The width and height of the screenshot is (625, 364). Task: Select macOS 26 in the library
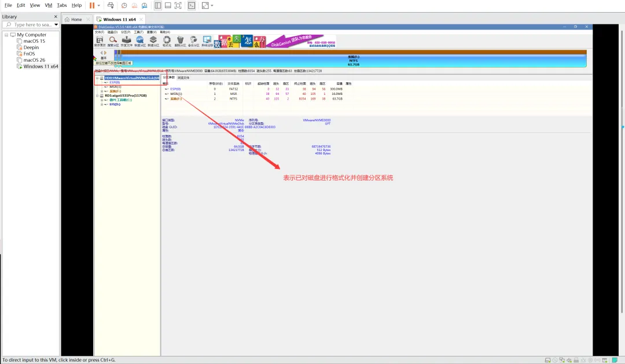[x=34, y=60]
